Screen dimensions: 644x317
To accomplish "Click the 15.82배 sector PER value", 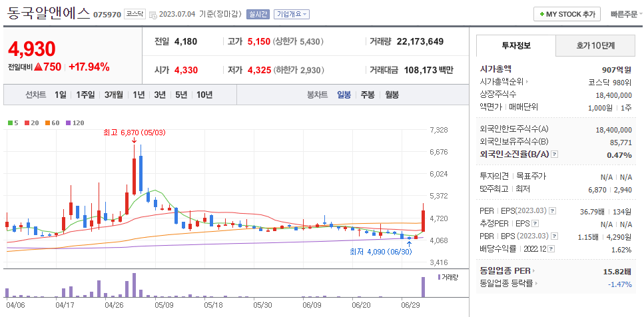I will click(618, 271).
